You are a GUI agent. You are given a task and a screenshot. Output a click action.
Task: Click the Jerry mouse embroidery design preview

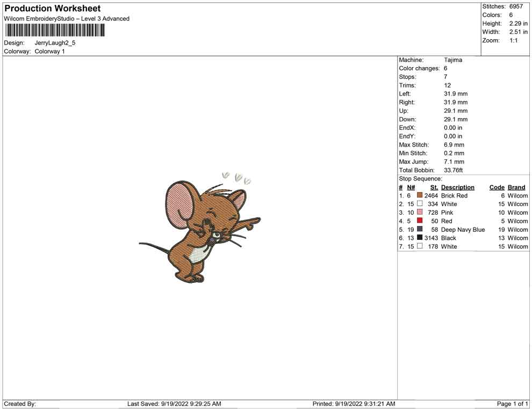click(200, 228)
